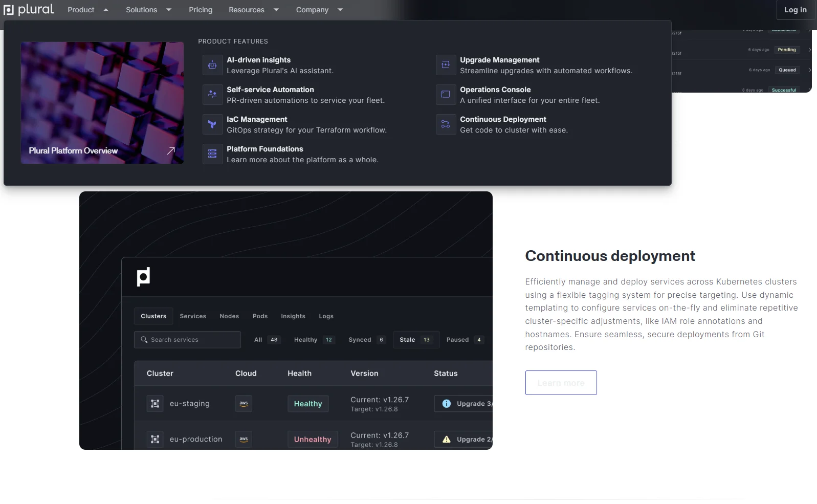The height and width of the screenshot is (504, 817).
Task: Click the Plural p logo in console preview
Action: 143,277
